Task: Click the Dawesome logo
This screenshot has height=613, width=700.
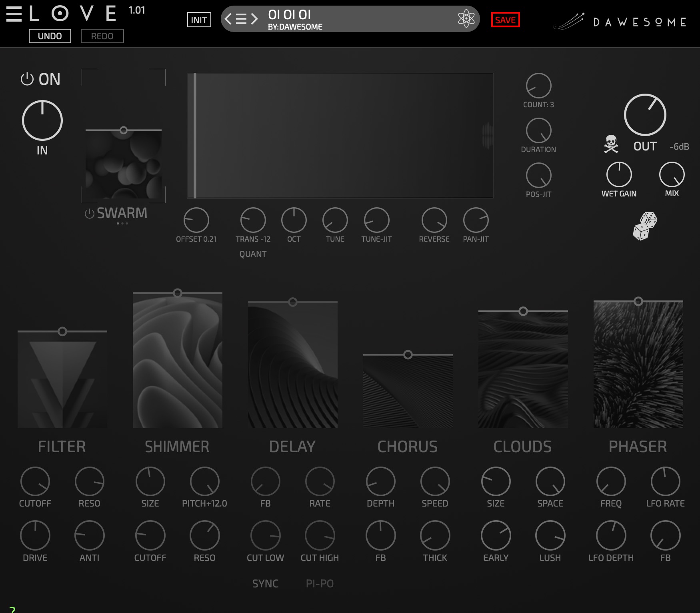Action: pyautogui.click(x=620, y=22)
